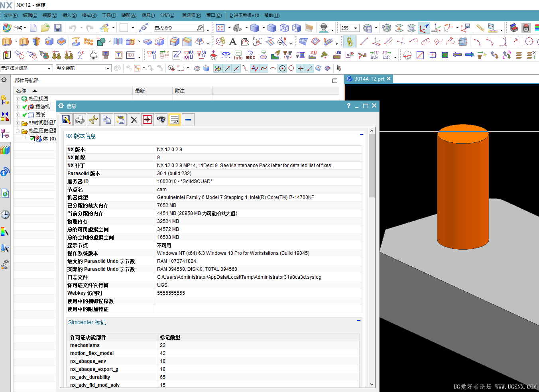Click the Fit view icon
Screen dimensions: 539x392
coord(220,28)
